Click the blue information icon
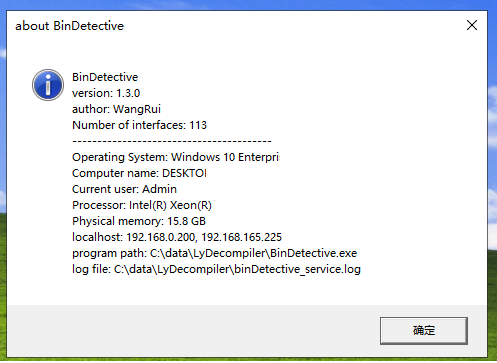Viewport: 497px width, 363px height. pyautogui.click(x=48, y=85)
